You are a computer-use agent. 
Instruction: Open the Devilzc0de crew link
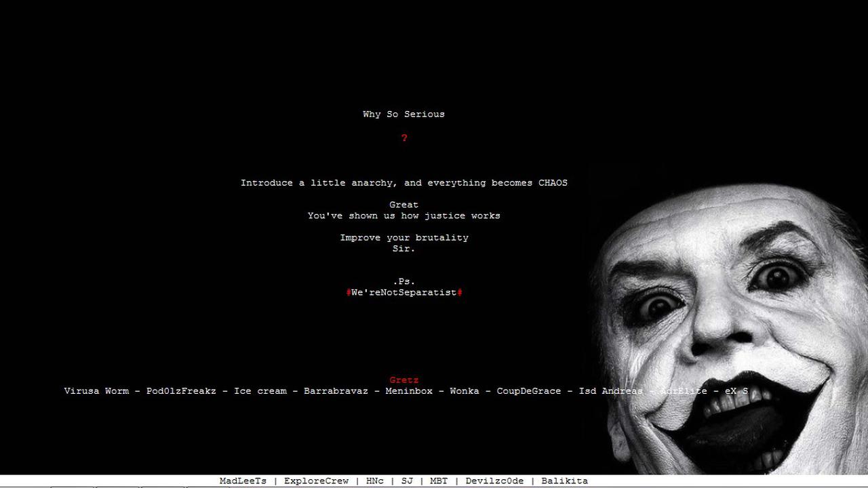494,481
